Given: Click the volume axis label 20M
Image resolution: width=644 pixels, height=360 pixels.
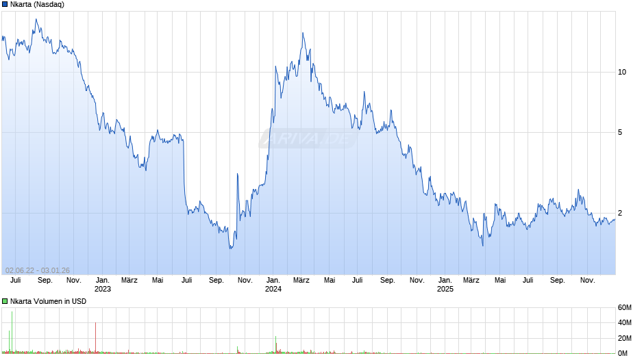Looking at the screenshot, I should click(625, 338).
